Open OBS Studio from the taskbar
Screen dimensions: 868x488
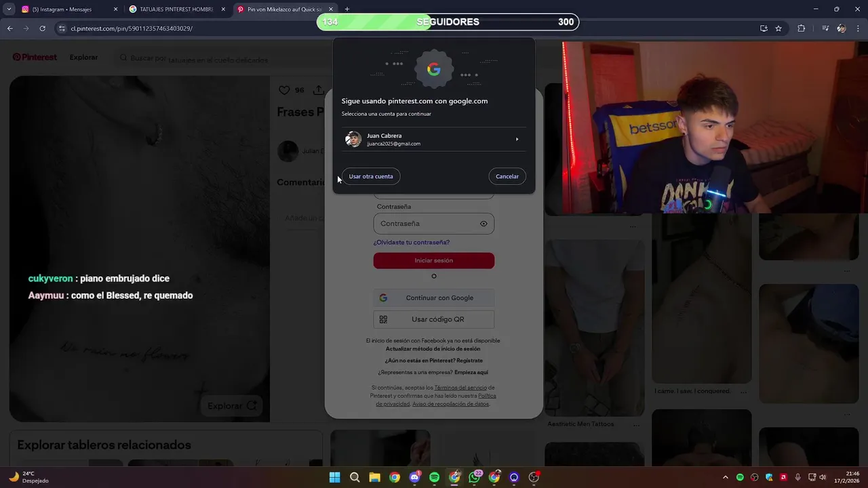[534, 477]
